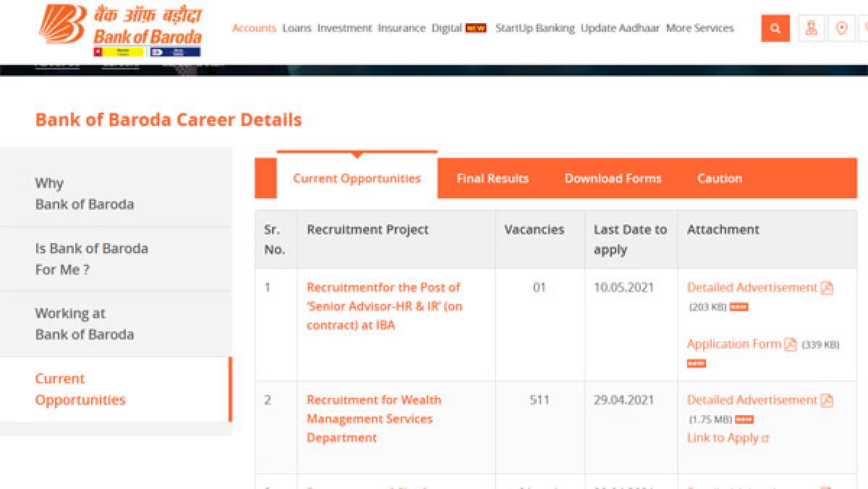
Task: Open Update Aadhaar menu item
Action: coord(620,28)
